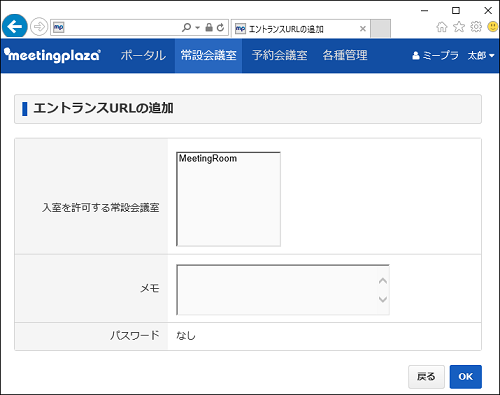Click the memo scrollbar down arrow
The width and height of the screenshot is (500, 395).
383,299
